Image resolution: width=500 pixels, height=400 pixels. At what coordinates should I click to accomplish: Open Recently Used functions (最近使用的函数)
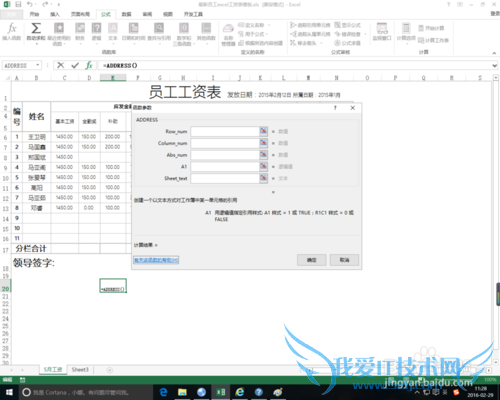59,34
